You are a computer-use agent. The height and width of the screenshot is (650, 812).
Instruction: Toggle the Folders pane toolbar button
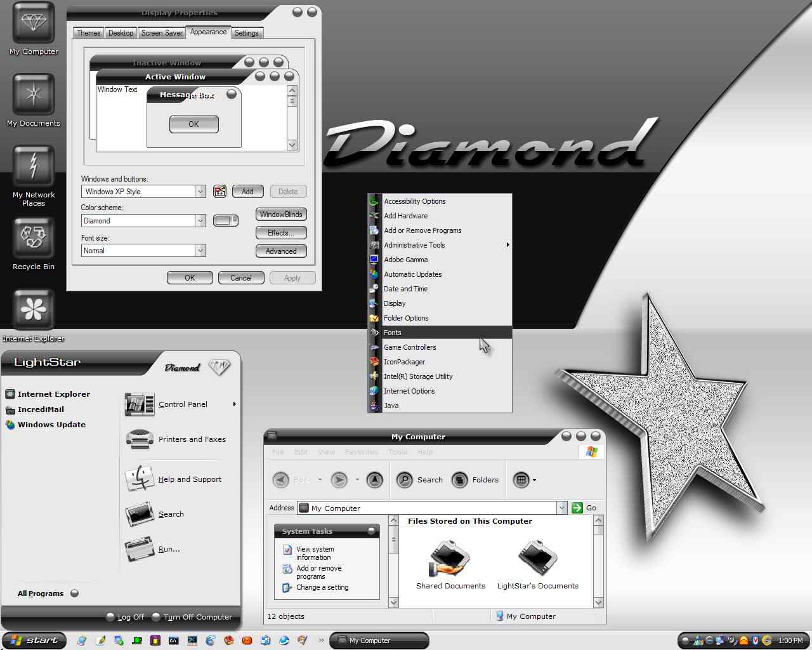[475, 480]
